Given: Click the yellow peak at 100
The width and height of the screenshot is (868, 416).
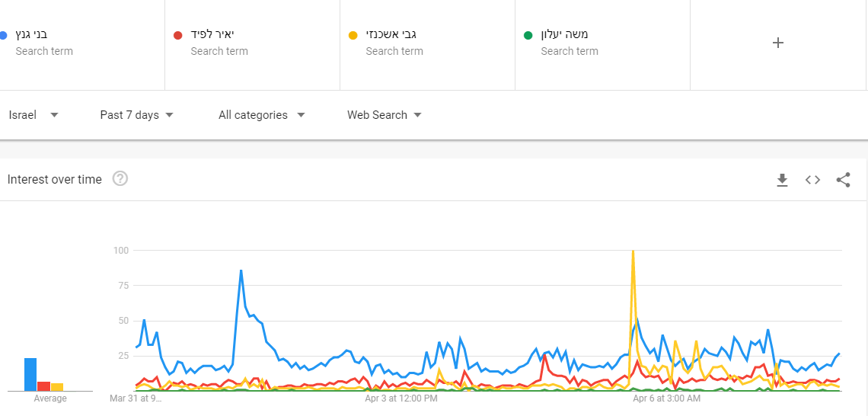Looking at the screenshot, I should [x=633, y=251].
